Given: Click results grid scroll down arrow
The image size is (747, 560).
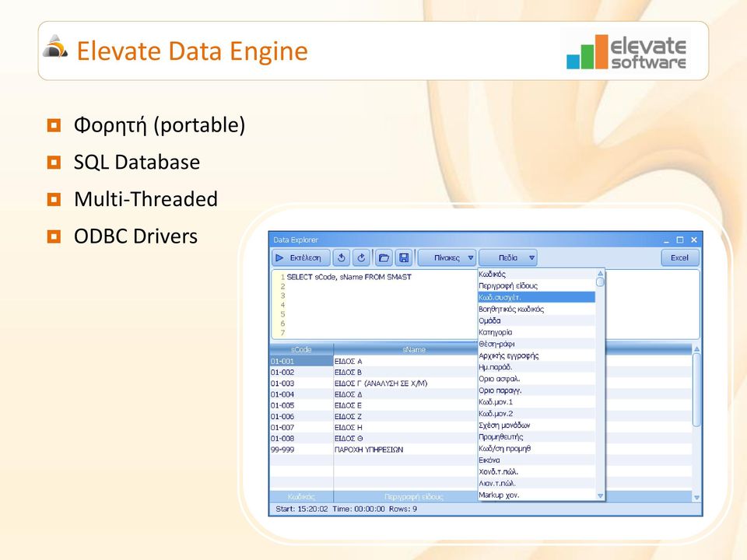Looking at the screenshot, I should click(696, 497).
